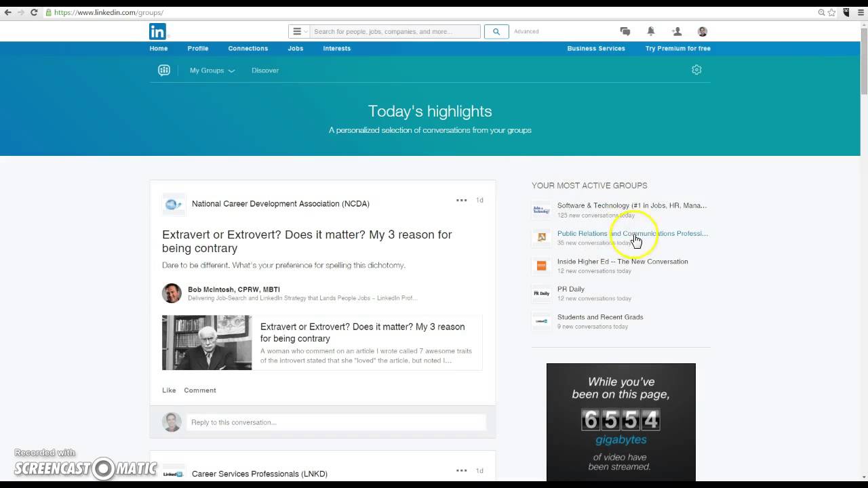Viewport: 868px width, 488px height.
Task: Click the Reply to this conversation field
Action: pyautogui.click(x=336, y=422)
